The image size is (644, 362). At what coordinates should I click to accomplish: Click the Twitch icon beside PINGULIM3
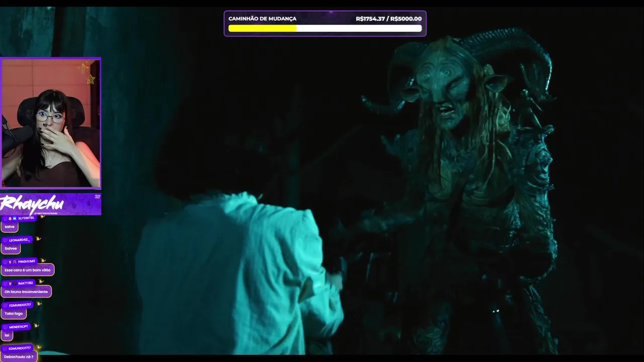(6, 262)
